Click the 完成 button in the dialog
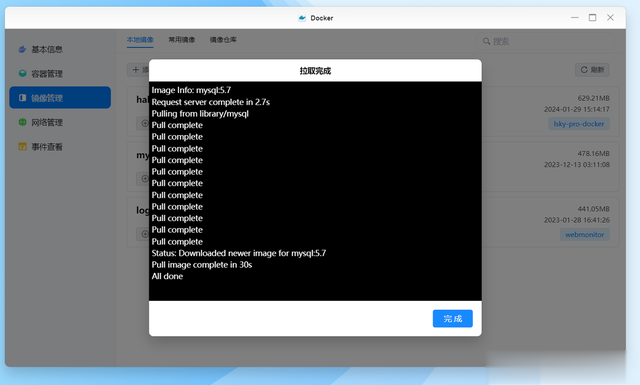The image size is (640, 385). [453, 318]
